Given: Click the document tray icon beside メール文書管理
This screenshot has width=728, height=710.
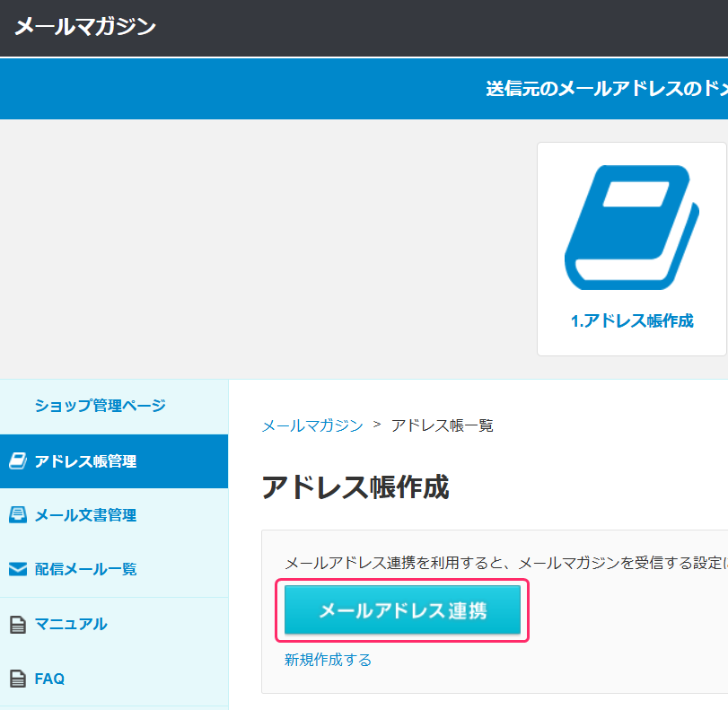Looking at the screenshot, I should [17, 515].
